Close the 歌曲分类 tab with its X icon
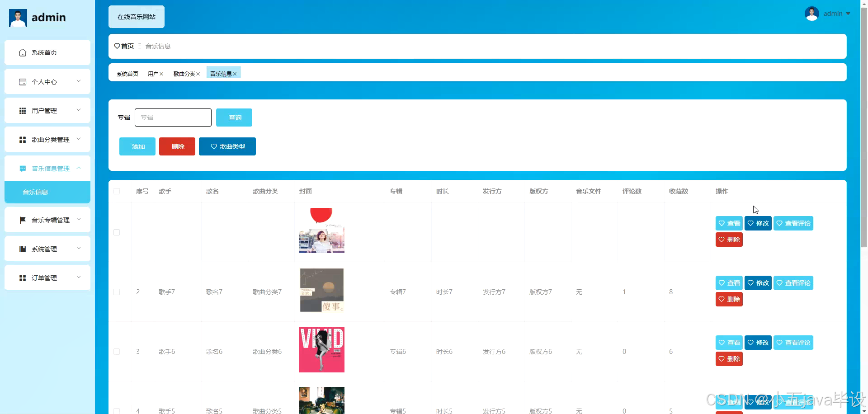This screenshot has width=868, height=414. pyautogui.click(x=198, y=74)
